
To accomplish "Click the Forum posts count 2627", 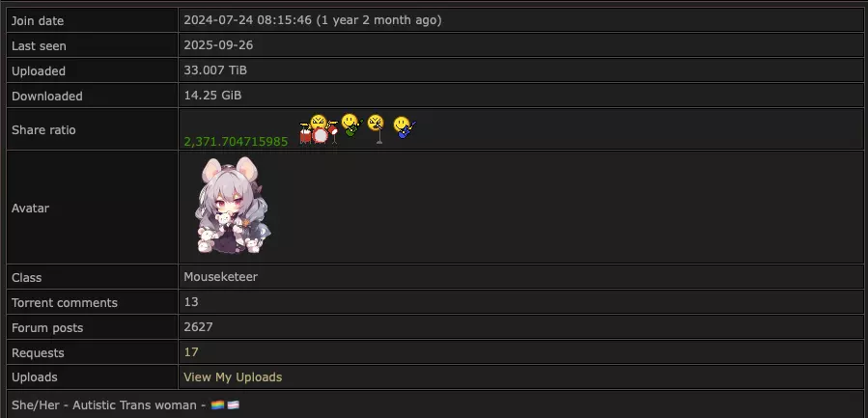I will (198, 326).
